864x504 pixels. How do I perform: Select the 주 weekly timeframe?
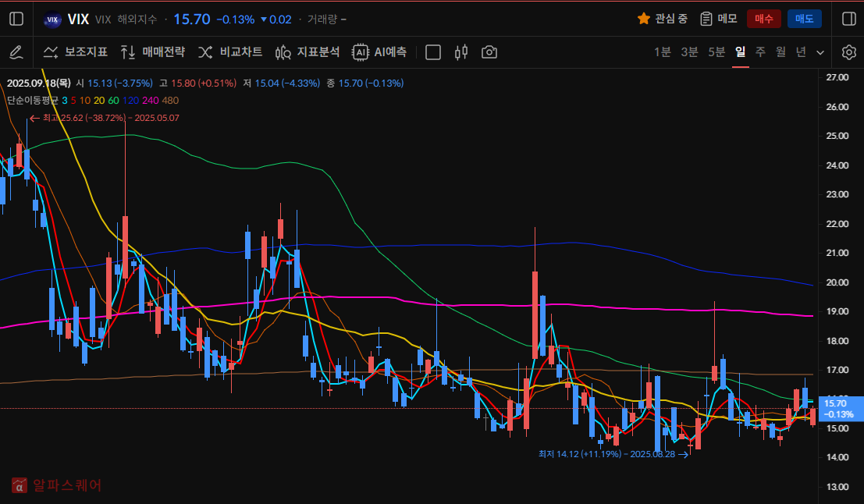click(760, 51)
